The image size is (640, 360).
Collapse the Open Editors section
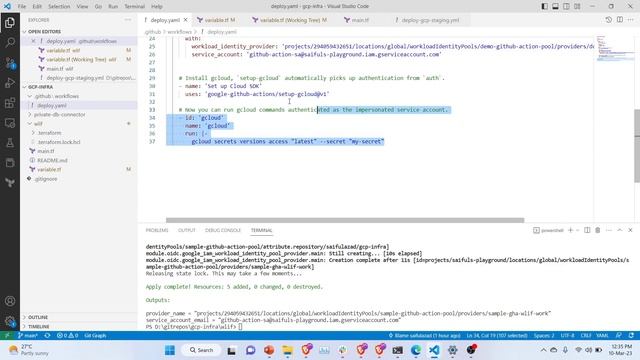point(78,31)
